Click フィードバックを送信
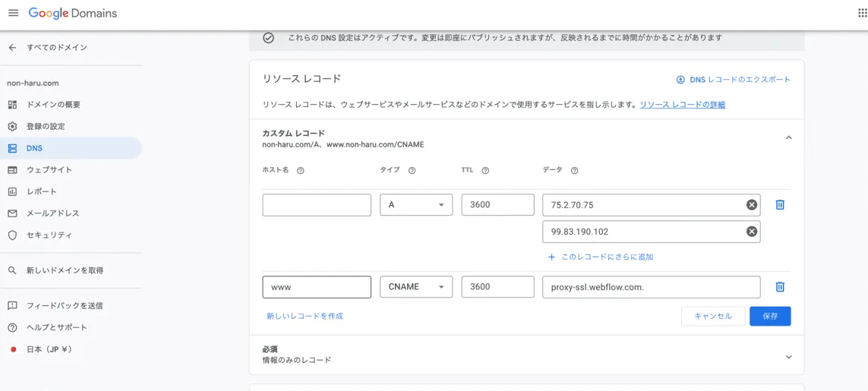 click(x=71, y=306)
